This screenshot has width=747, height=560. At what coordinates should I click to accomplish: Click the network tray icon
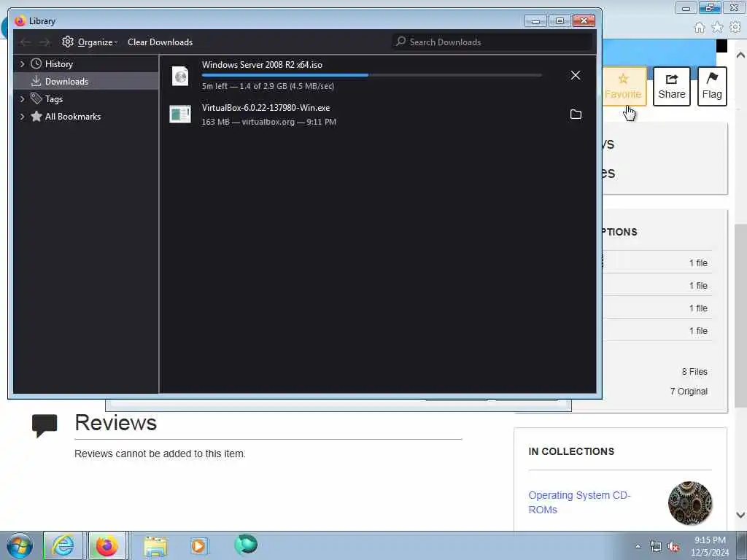(656, 547)
